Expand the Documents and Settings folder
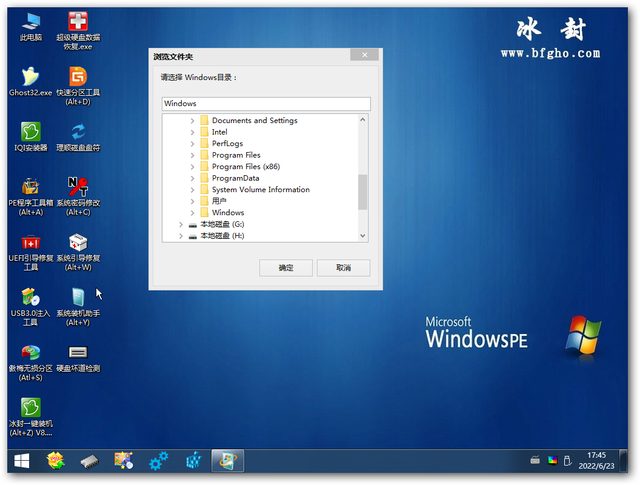Viewport: 640px width, 485px height. [192, 120]
